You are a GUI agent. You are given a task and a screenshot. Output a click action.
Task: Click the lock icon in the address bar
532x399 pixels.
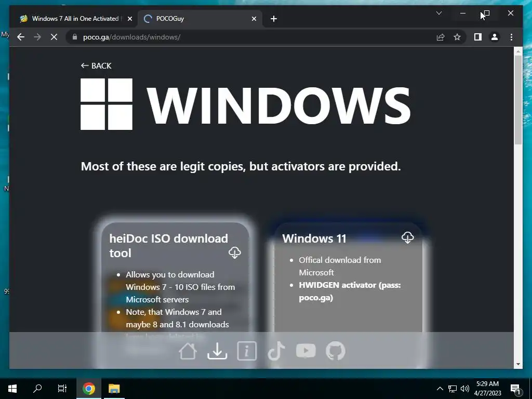click(x=75, y=37)
